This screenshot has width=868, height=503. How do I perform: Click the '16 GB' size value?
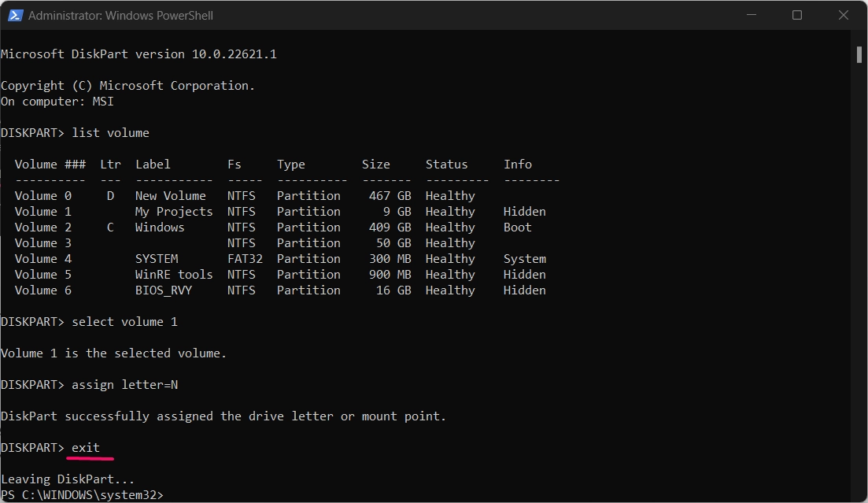coord(393,290)
